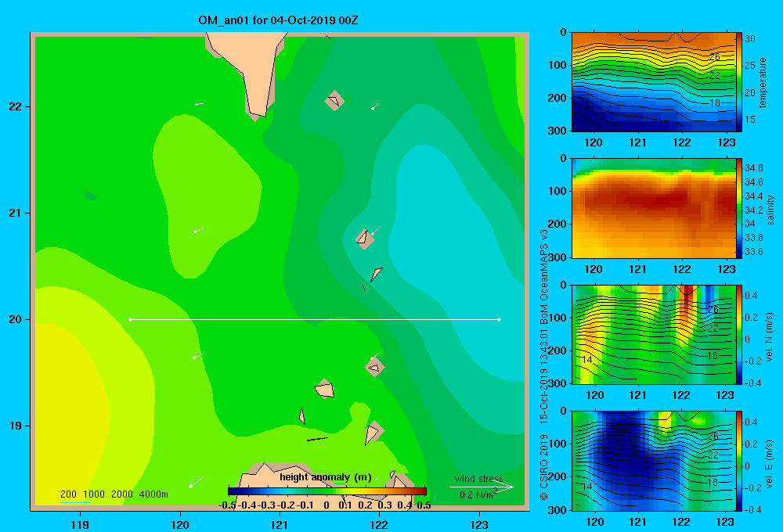Click the "33.6" tick on salinity scale
Viewport: 783px width, 532px height.
754,252
